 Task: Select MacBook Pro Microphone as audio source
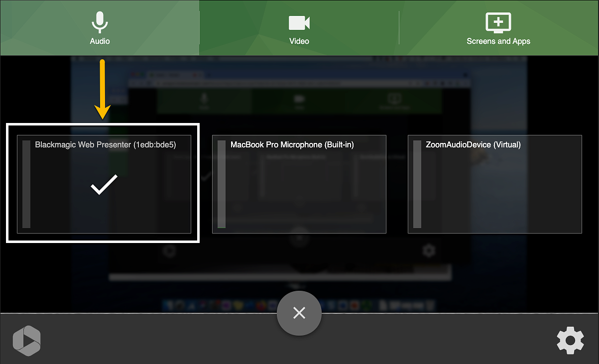(x=299, y=184)
